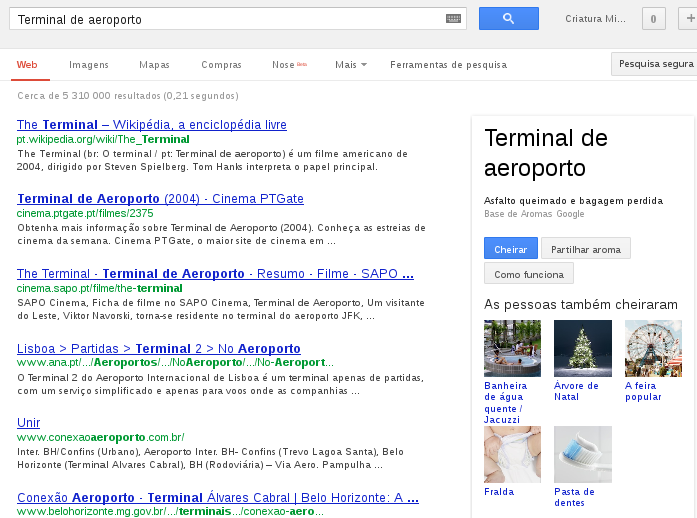Open the Unir search result
This screenshot has height=518, width=697.
pyautogui.click(x=28, y=422)
